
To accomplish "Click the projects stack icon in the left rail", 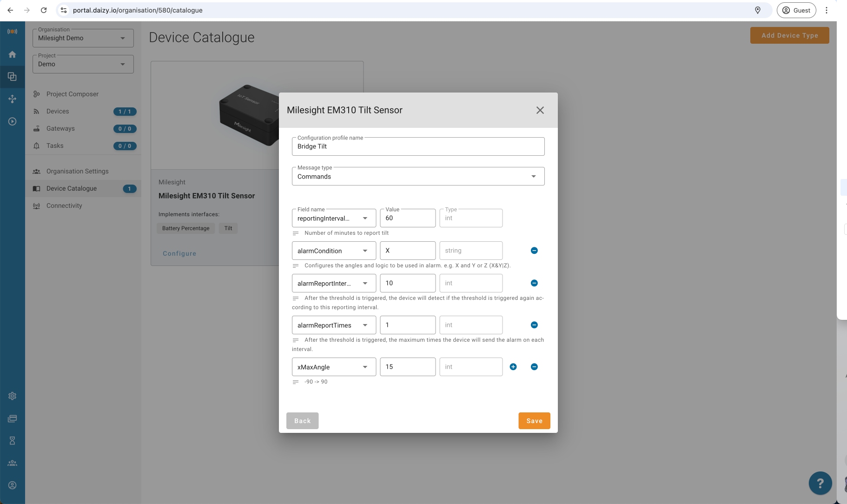I will 13,77.
